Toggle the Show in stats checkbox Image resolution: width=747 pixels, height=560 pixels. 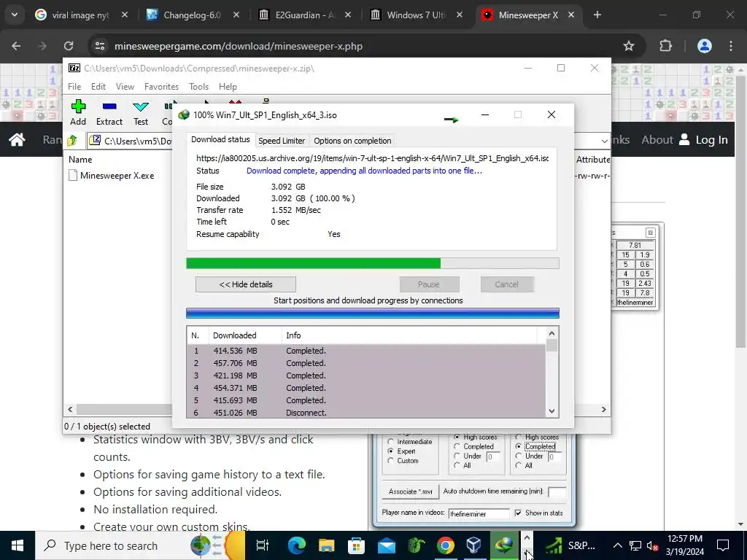pyautogui.click(x=519, y=513)
